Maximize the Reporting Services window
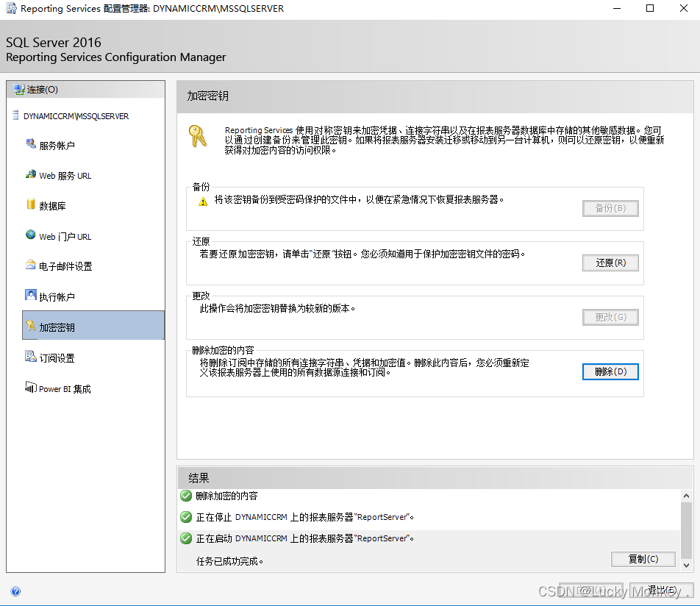The width and height of the screenshot is (700, 606). click(x=650, y=9)
